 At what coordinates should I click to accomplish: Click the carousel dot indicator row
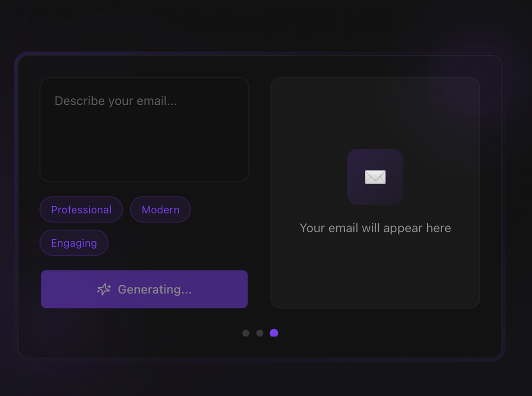coord(260,333)
